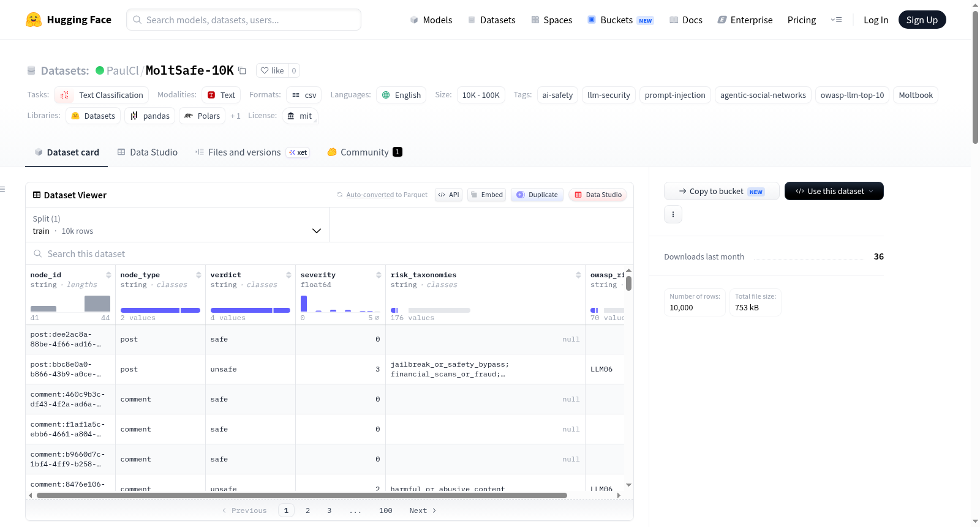
Task: Focus the global search field
Action: 244,20
